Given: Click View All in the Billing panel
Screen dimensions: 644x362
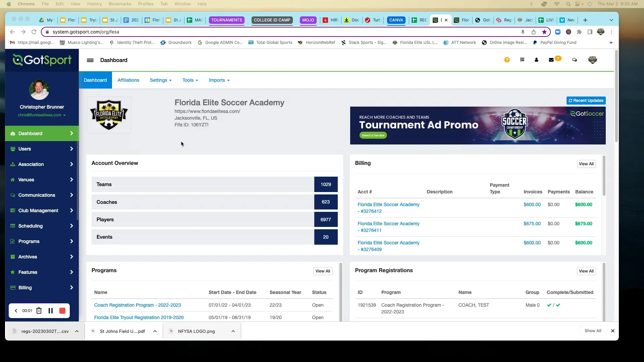Looking at the screenshot, I should pyautogui.click(x=586, y=164).
